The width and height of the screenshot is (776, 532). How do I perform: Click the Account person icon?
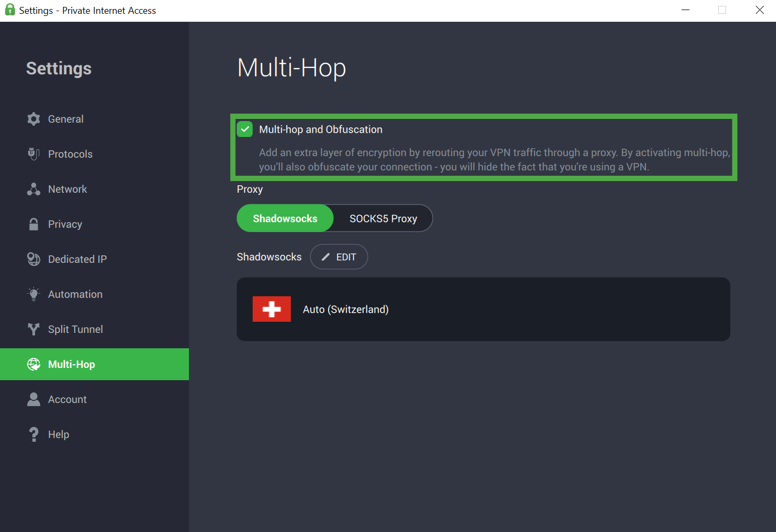tap(33, 399)
